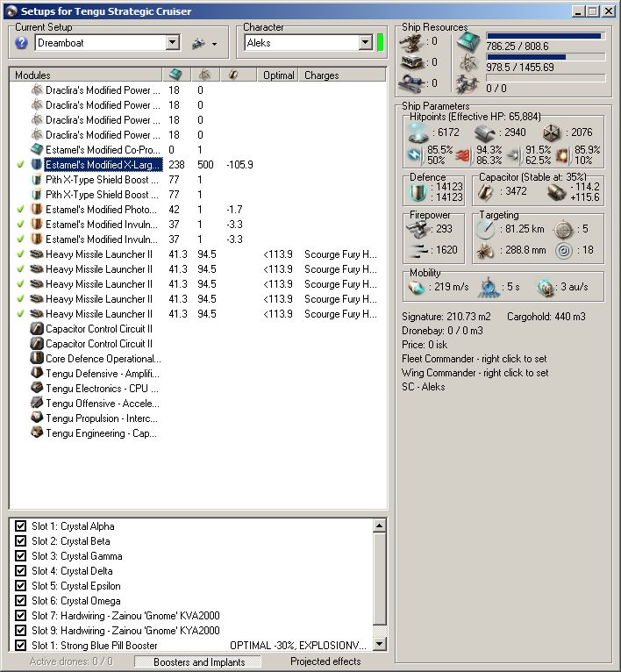Click Estamel's Modified Photo hardener icon
Screen dimensions: 621x672
[37, 210]
